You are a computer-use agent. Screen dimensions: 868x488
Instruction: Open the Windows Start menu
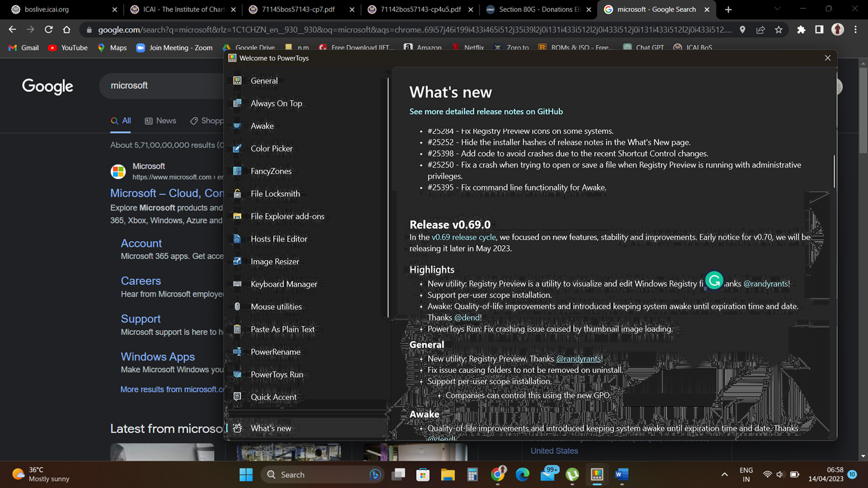pyautogui.click(x=246, y=475)
